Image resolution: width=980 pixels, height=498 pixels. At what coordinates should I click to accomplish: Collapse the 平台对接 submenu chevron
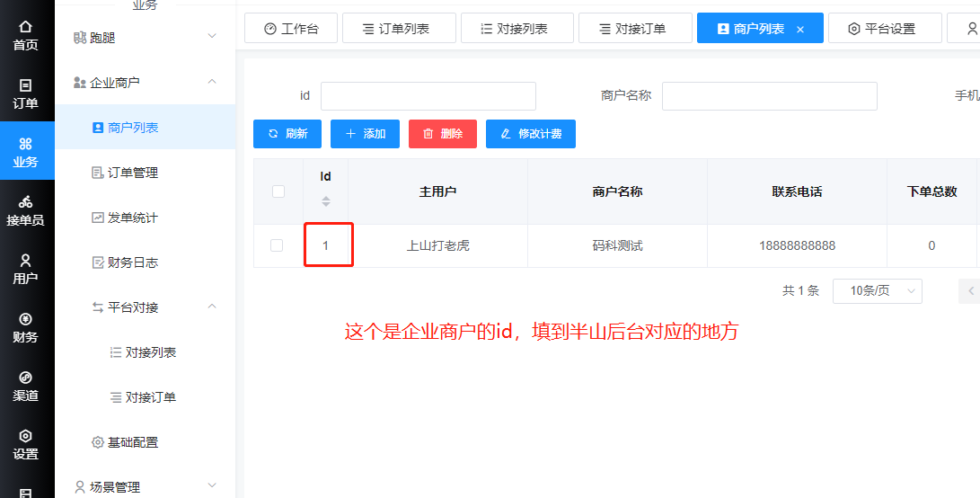[213, 307]
